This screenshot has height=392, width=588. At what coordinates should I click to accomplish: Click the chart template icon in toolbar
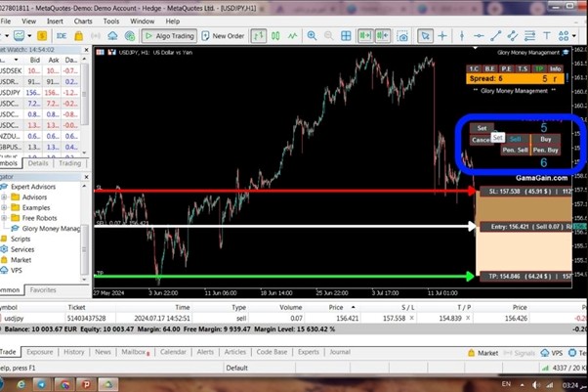[x=20, y=36]
